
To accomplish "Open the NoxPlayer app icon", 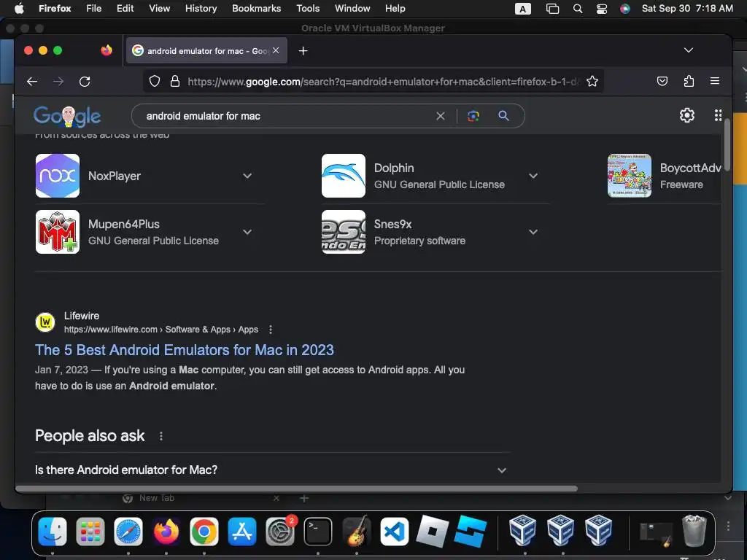I will [x=58, y=176].
